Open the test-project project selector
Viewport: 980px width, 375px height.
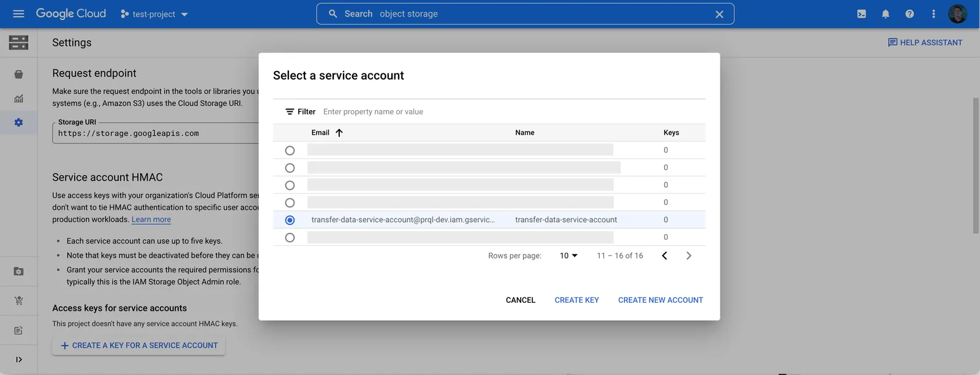pos(154,14)
